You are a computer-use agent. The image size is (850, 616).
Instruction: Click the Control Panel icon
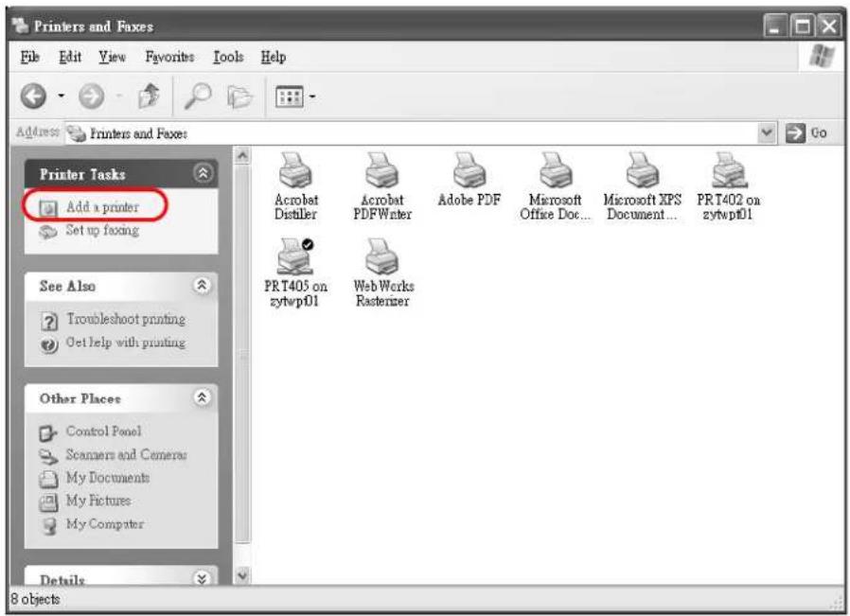point(48,432)
